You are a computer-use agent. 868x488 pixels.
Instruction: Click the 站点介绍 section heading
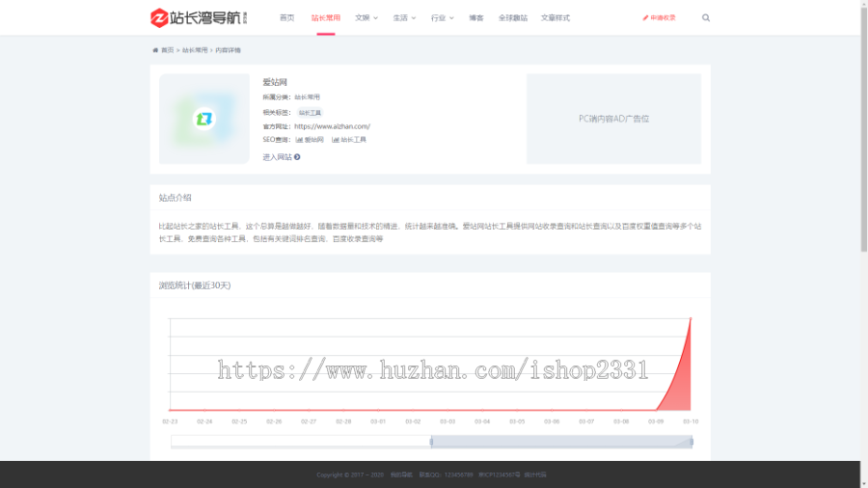coord(175,198)
